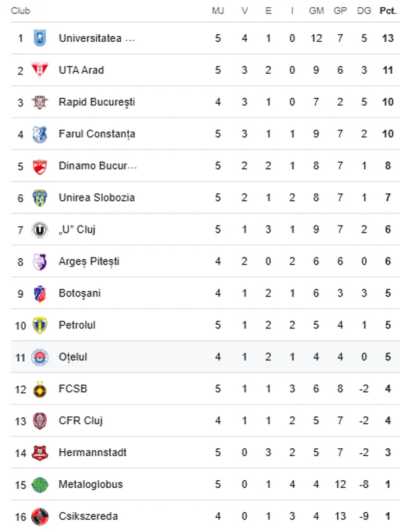The height and width of the screenshot is (532, 400).
Task: Select the highlighted Oțelul table row
Action: tap(205, 357)
